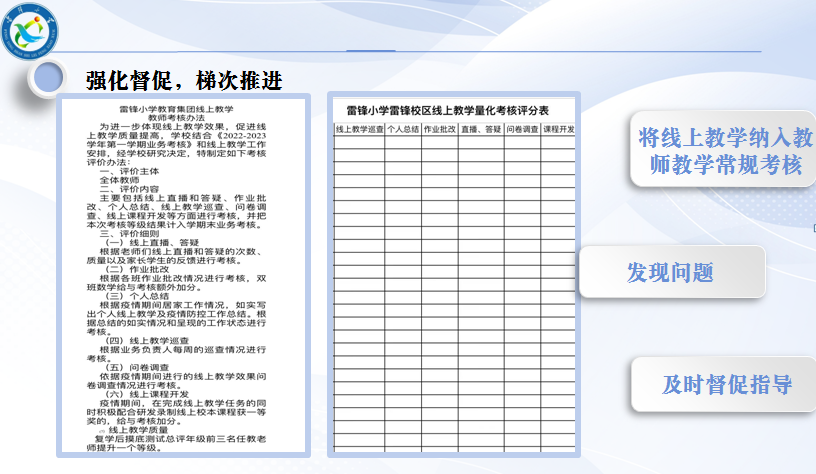The height and width of the screenshot is (474, 816).
Task: Click the 线上教学巡查 column header
Action: tap(359, 130)
